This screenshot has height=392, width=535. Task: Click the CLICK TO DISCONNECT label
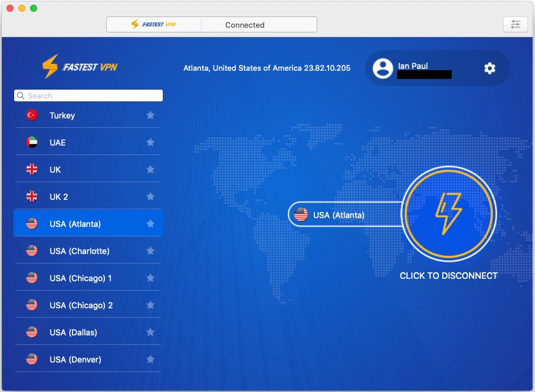449,275
